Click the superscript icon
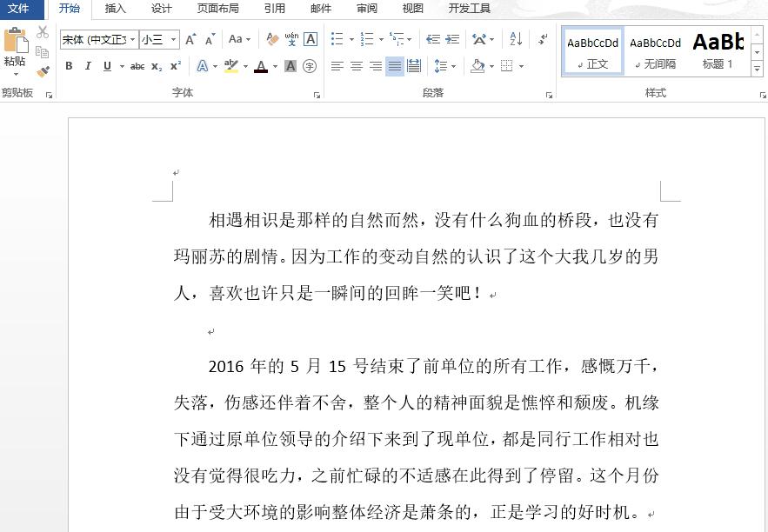This screenshot has width=768, height=532. point(176,65)
